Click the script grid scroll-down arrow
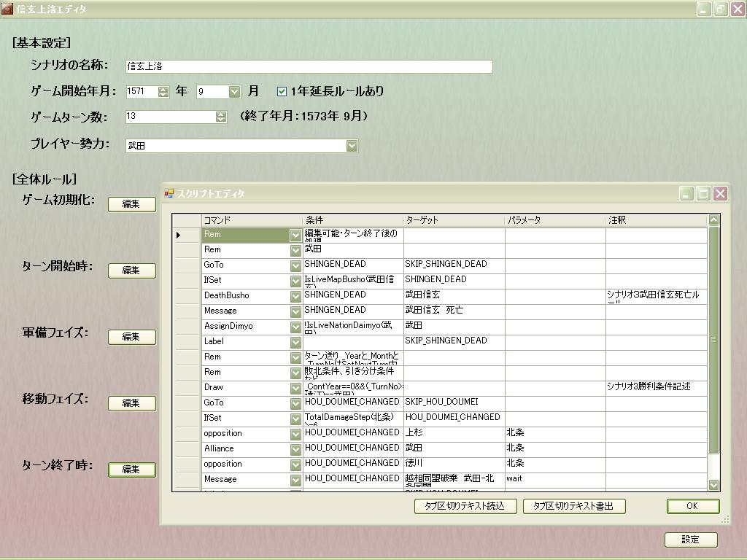 (x=713, y=485)
